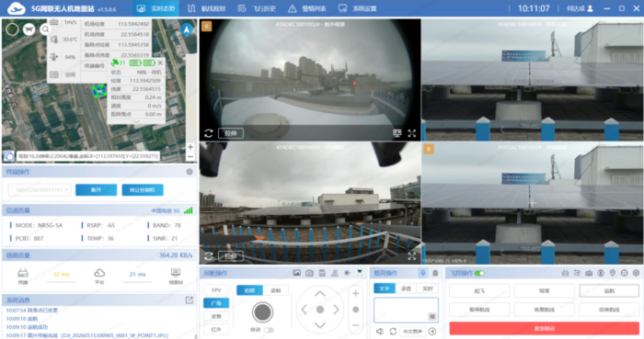Fullscreen the bottom-left FPV video
Image resolution: width=644 pixels, height=339 pixels.
coord(412,256)
